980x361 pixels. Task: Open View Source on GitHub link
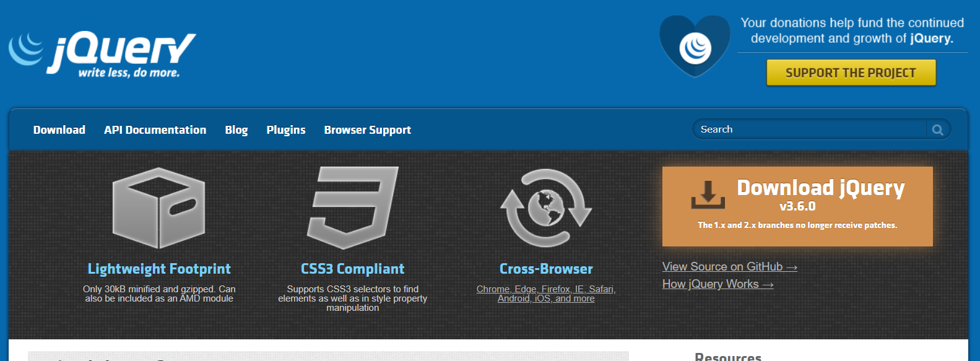(x=730, y=267)
